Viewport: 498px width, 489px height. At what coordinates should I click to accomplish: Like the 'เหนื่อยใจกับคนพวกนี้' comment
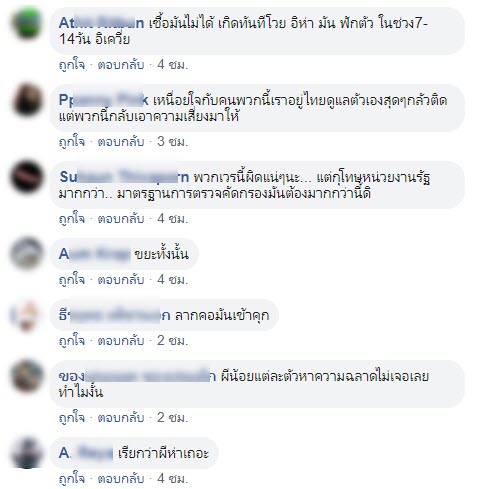72,142
